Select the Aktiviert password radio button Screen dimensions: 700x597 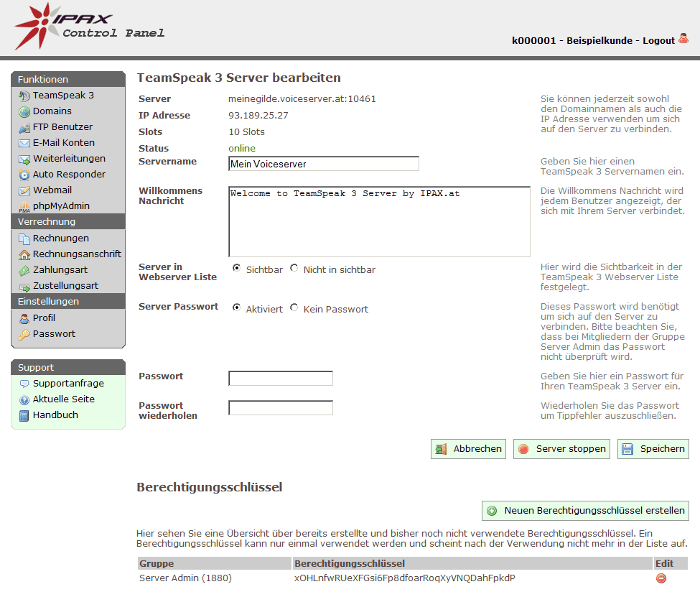coord(237,308)
